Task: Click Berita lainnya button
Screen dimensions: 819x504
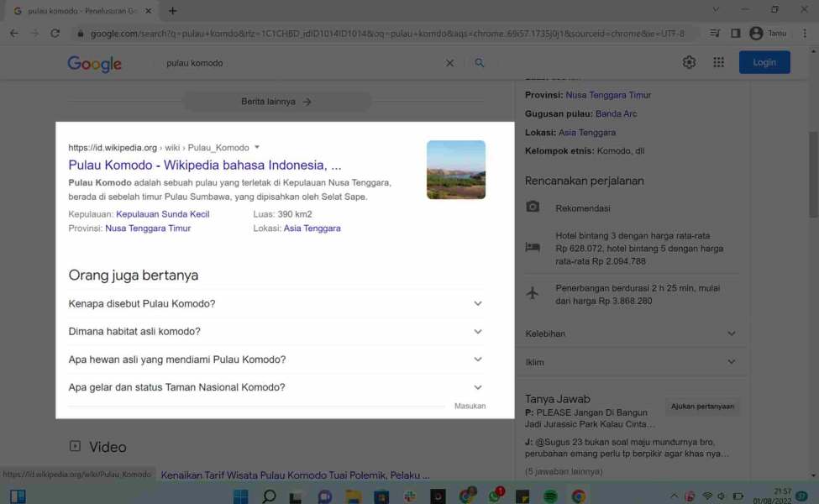Action: [277, 102]
